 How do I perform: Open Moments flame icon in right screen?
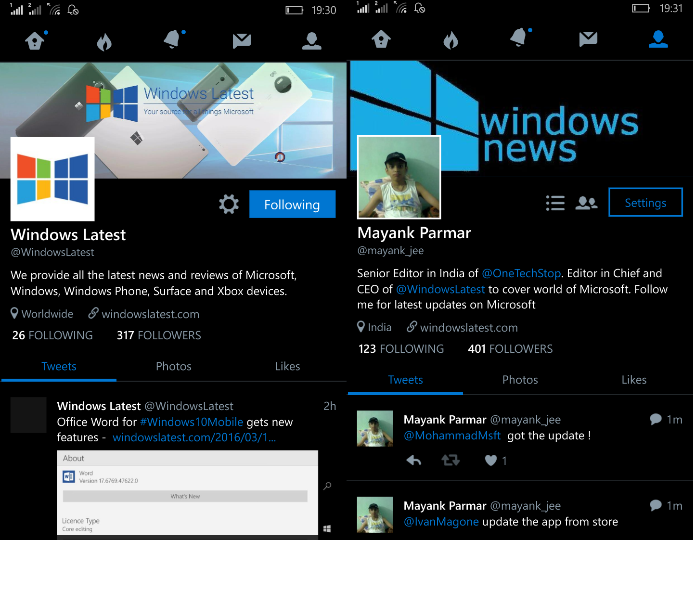tap(450, 40)
